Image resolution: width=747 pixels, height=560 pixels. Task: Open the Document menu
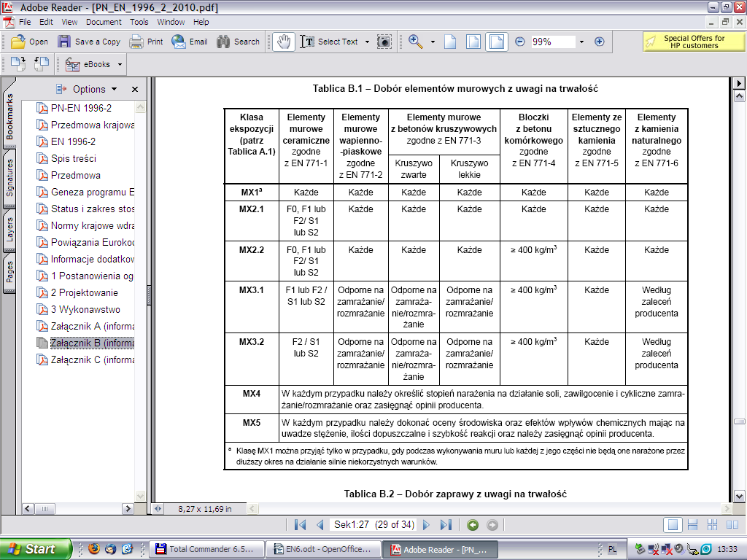(104, 22)
